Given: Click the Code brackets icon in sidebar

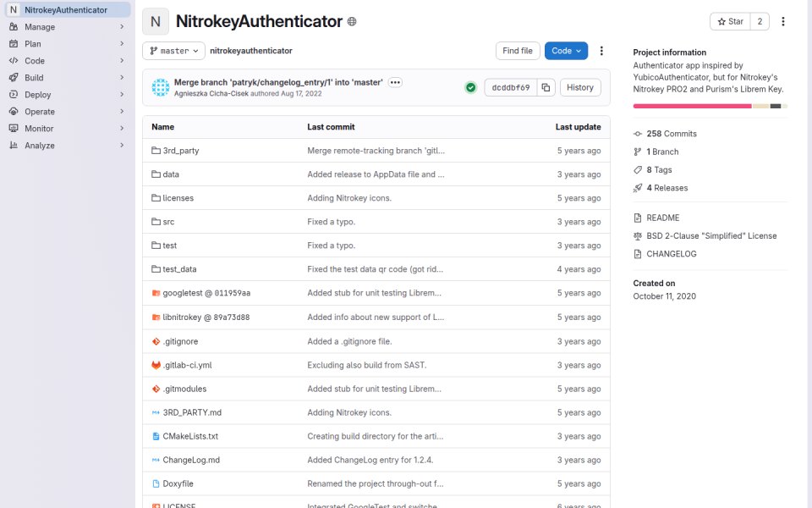Looking at the screenshot, I should 14,61.
